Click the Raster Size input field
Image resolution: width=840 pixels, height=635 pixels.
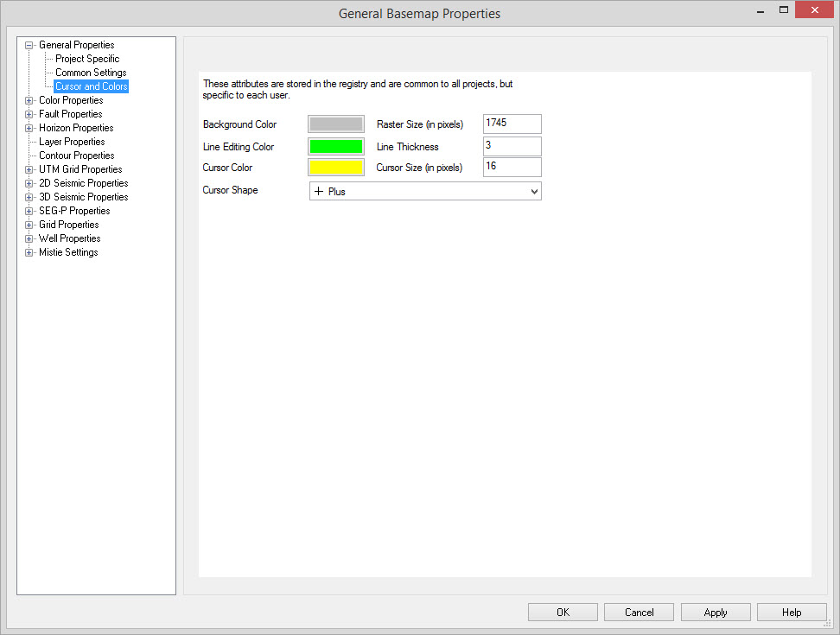pos(512,124)
